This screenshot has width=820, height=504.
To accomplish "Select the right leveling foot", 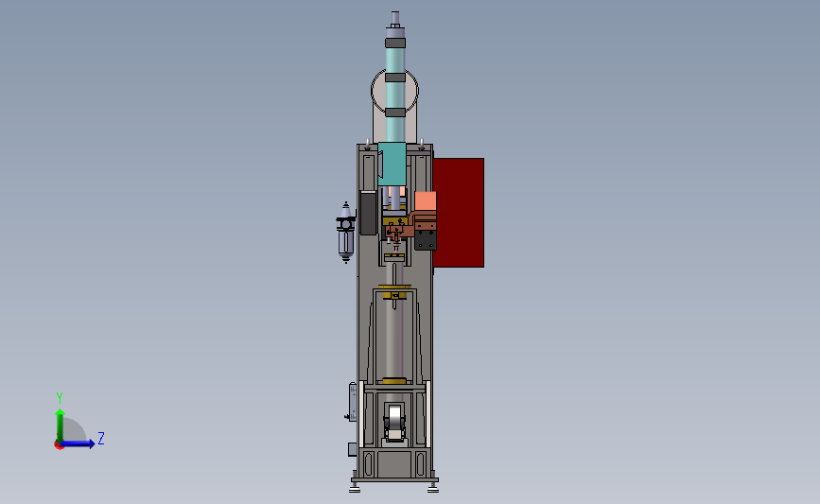I will click(x=433, y=488).
